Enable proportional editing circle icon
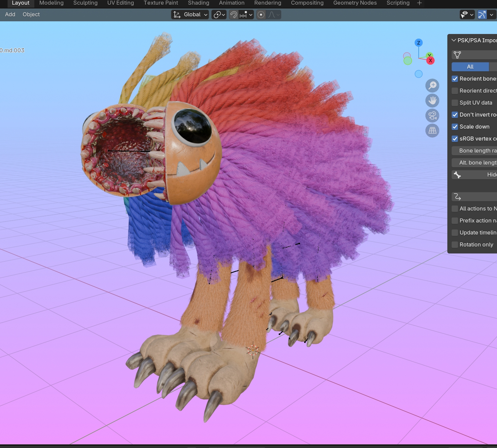The image size is (497, 448). [x=261, y=15]
